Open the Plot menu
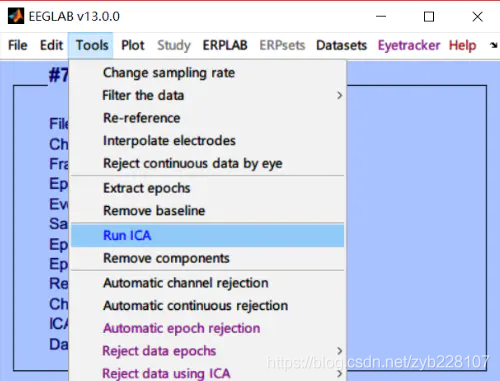 pyautogui.click(x=133, y=45)
